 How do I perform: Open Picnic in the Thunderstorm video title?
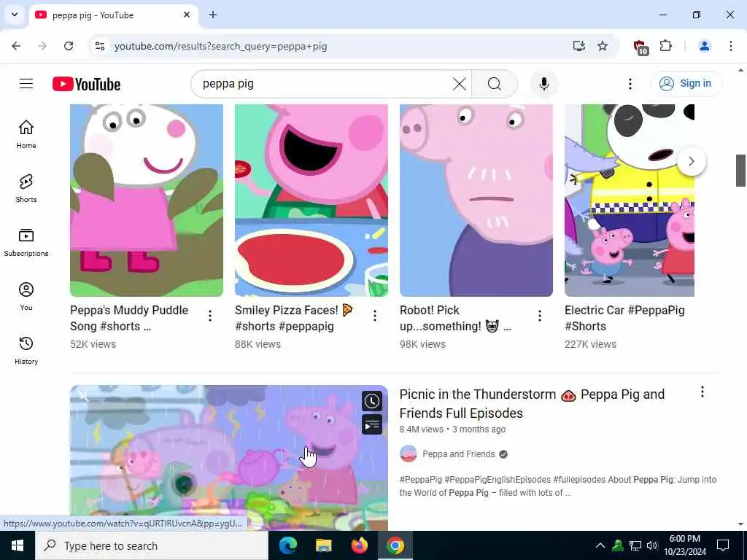(x=532, y=403)
